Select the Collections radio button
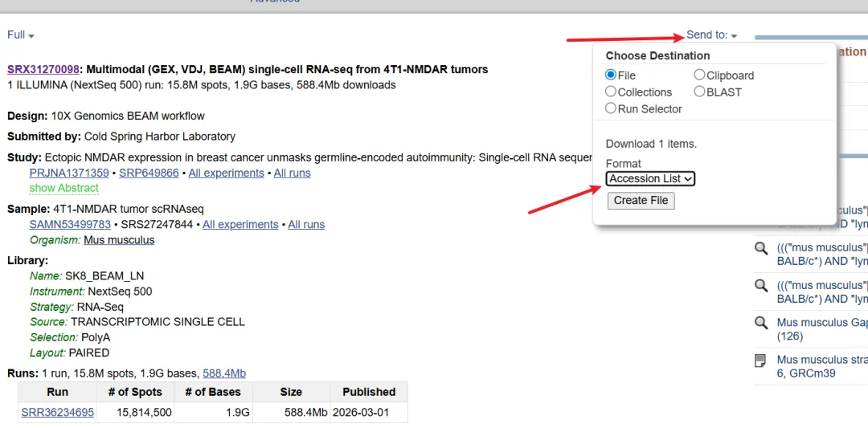868x428 pixels. pos(611,92)
